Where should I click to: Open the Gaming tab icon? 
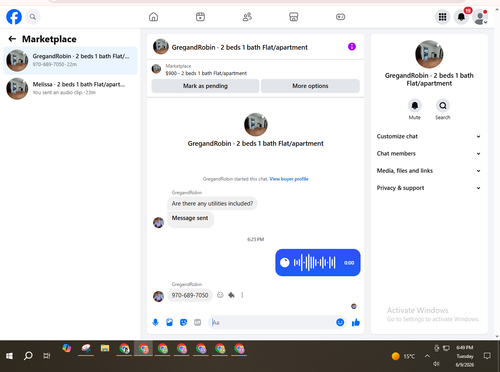click(x=340, y=17)
